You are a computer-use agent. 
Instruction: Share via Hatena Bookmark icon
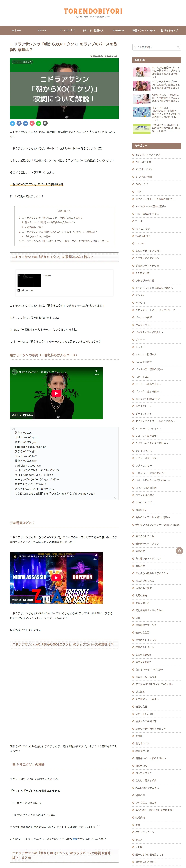point(26,123)
